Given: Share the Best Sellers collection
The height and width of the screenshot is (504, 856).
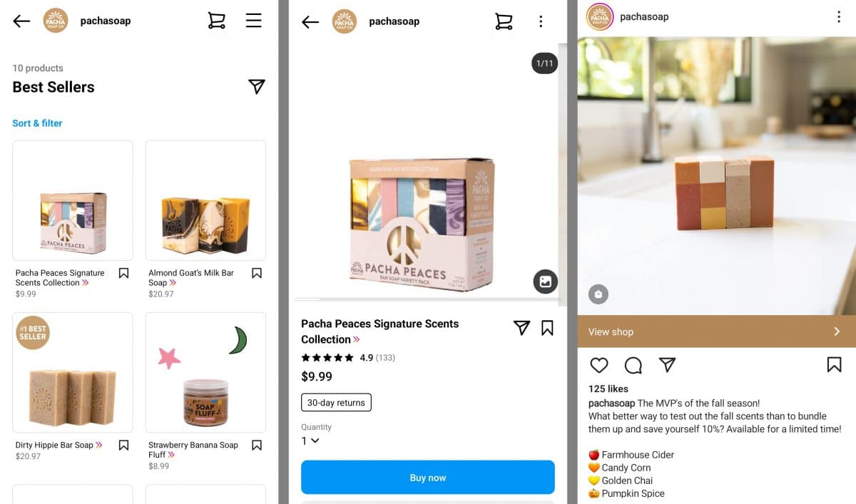Looking at the screenshot, I should click(x=257, y=86).
